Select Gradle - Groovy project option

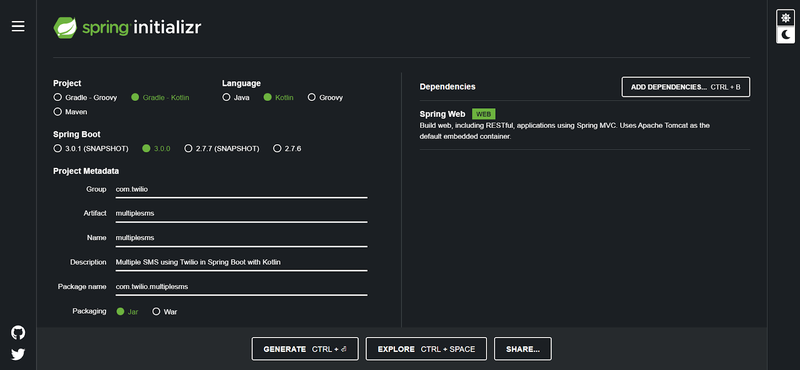(85, 97)
